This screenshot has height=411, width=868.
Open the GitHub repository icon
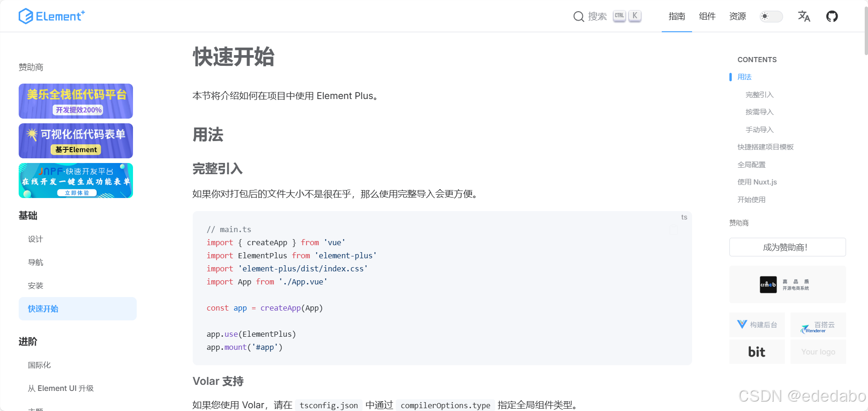pyautogui.click(x=832, y=16)
